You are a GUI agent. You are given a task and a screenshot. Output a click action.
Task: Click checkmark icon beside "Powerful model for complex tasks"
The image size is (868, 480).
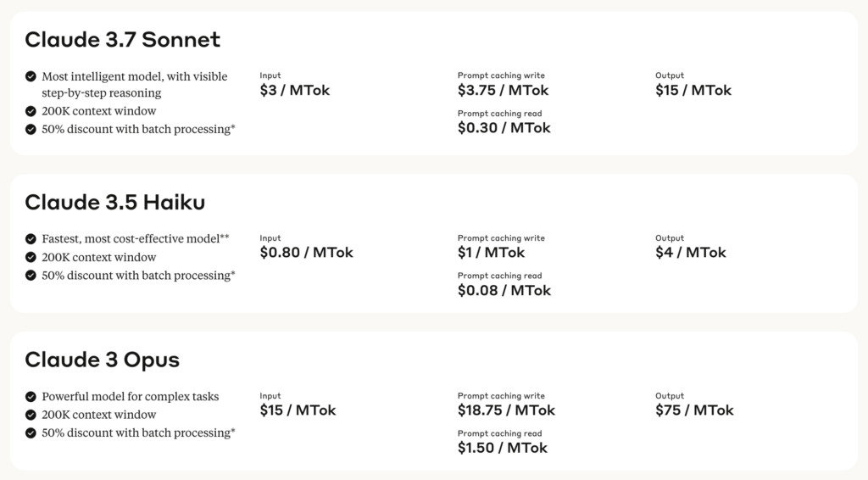pos(31,397)
